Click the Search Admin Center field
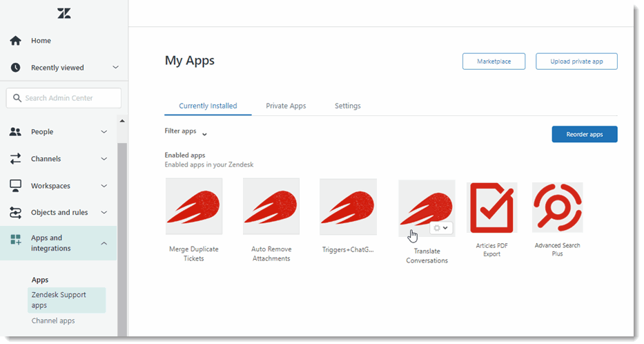 pyautogui.click(x=64, y=98)
